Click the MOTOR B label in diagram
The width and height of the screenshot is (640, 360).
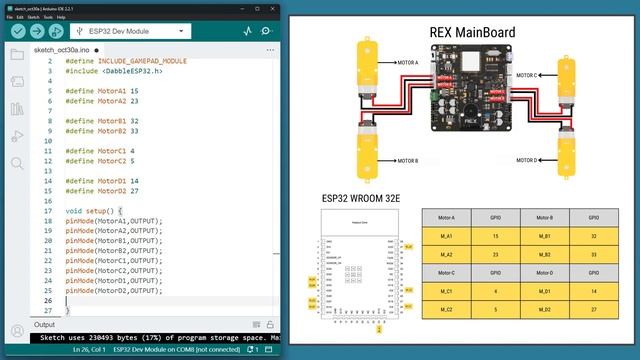408,161
